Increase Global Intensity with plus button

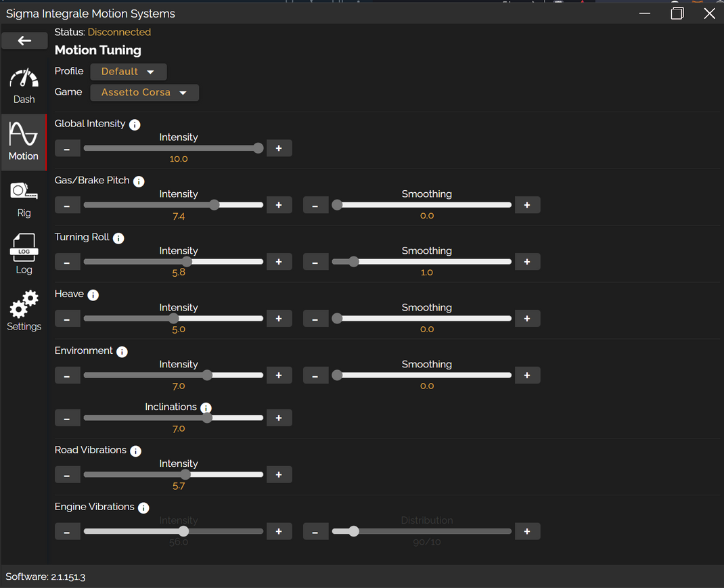[279, 148]
